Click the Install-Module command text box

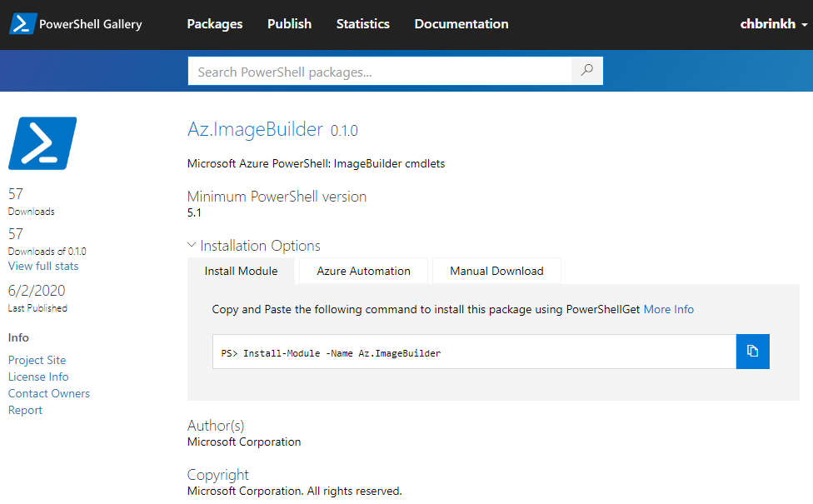click(475, 352)
